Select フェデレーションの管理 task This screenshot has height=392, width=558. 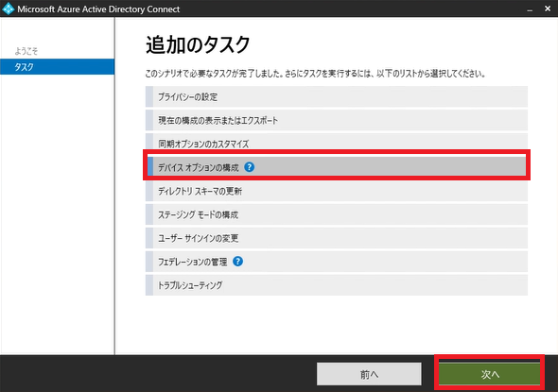[x=337, y=262]
